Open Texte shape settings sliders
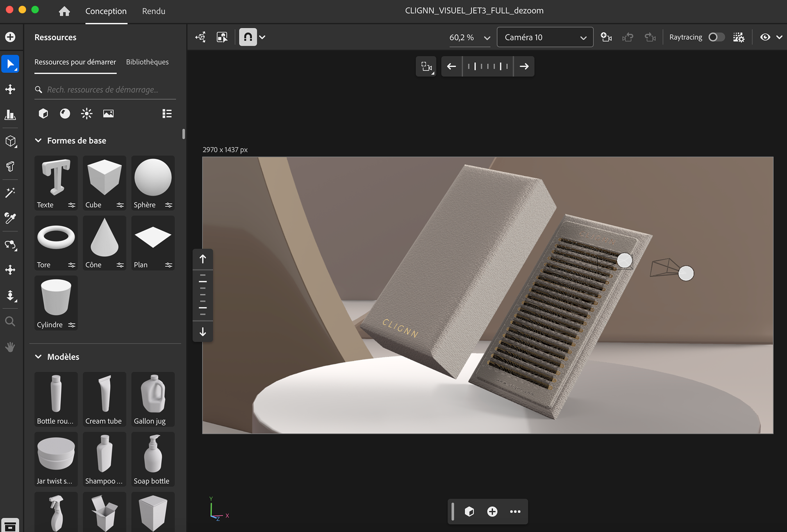 pyautogui.click(x=72, y=205)
